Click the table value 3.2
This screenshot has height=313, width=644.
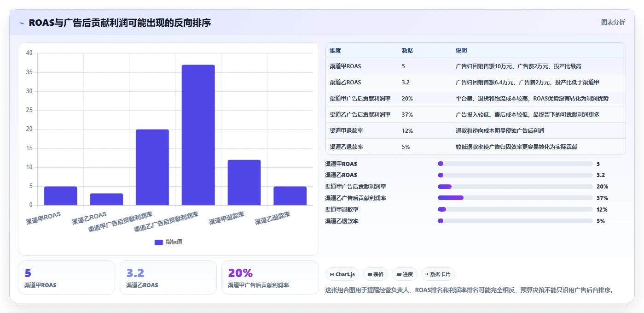point(406,83)
